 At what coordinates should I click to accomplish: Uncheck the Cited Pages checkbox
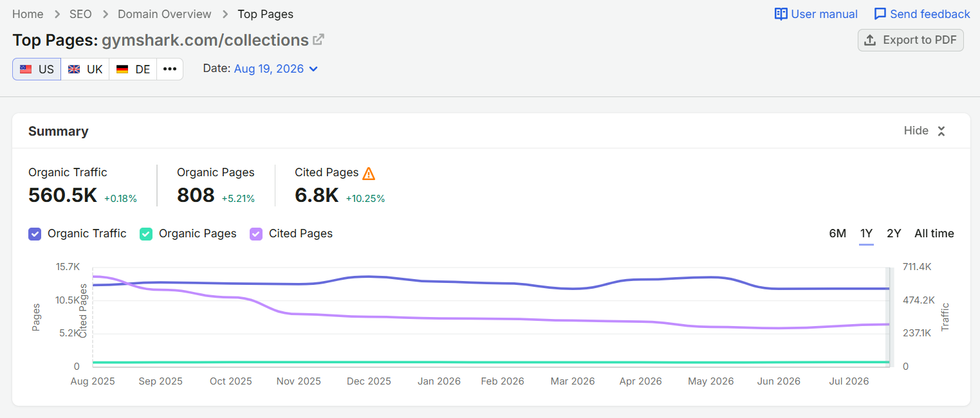(256, 234)
